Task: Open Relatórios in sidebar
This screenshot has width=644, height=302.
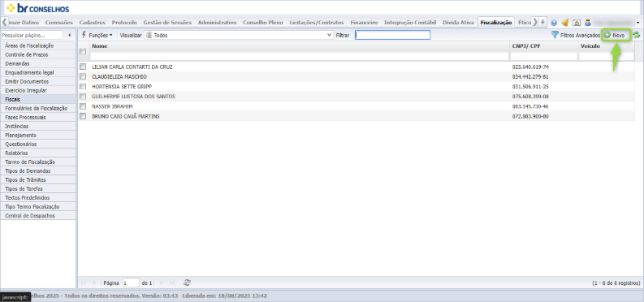Action: [38, 153]
